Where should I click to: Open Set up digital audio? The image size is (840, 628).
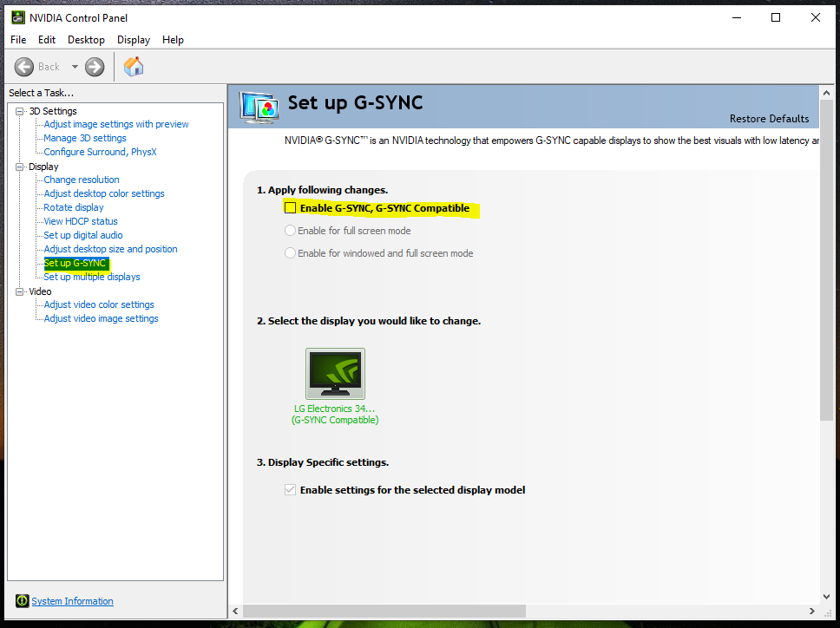83,236
